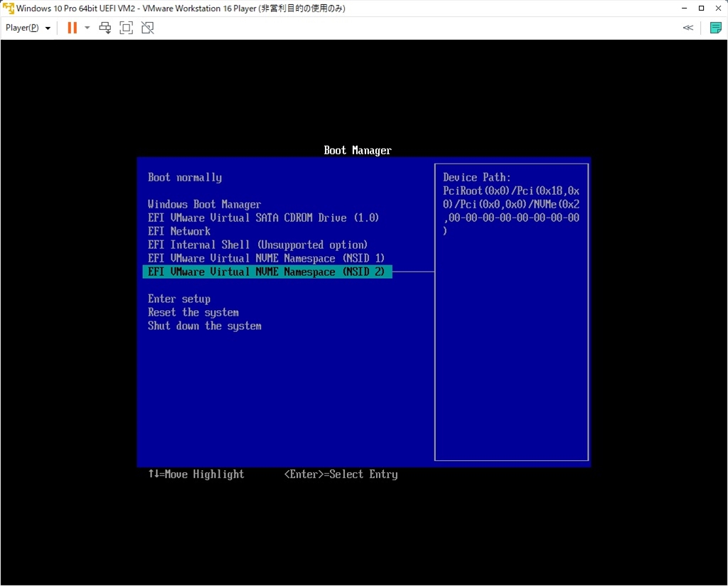
Task: Close the VMware Player window
Action: [718, 9]
